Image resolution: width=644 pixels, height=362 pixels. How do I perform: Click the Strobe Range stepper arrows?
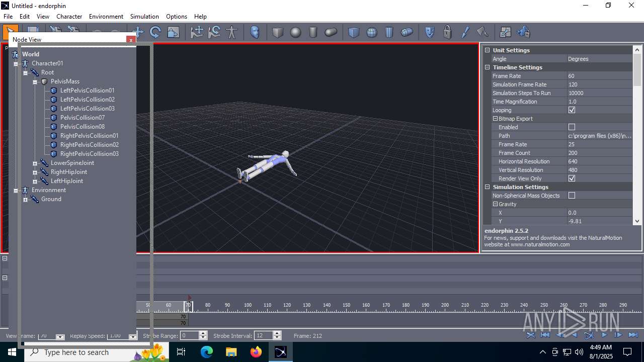click(203, 335)
